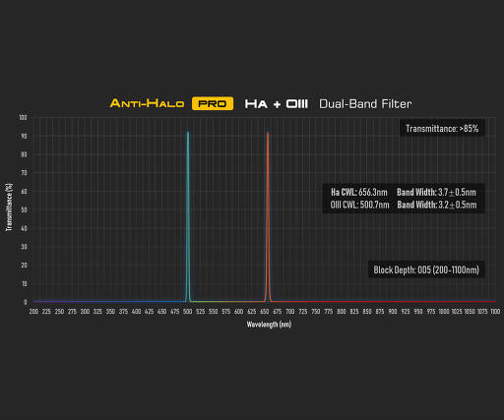Click the Transmittance (%) axis title
This screenshot has width=504, height=420.
9,208
